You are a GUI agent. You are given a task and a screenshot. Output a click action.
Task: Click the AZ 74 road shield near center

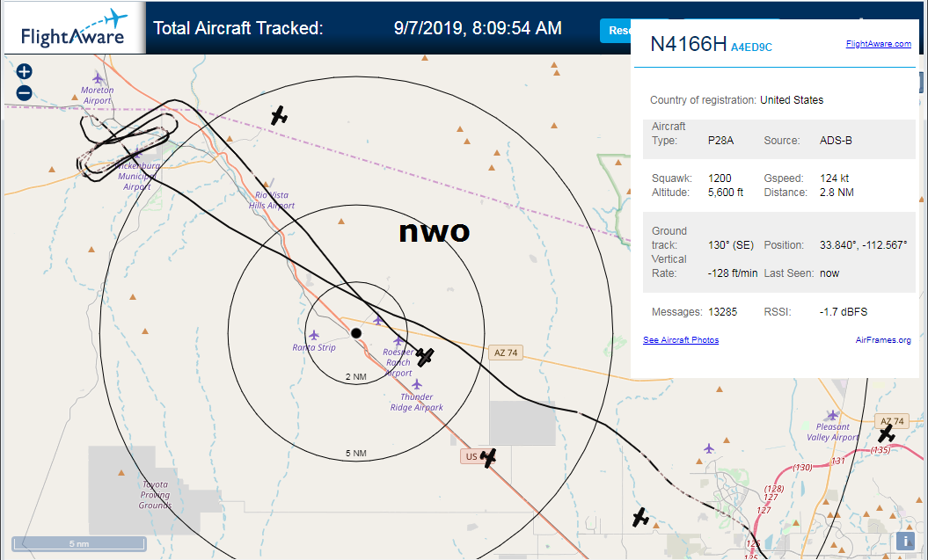(506, 353)
